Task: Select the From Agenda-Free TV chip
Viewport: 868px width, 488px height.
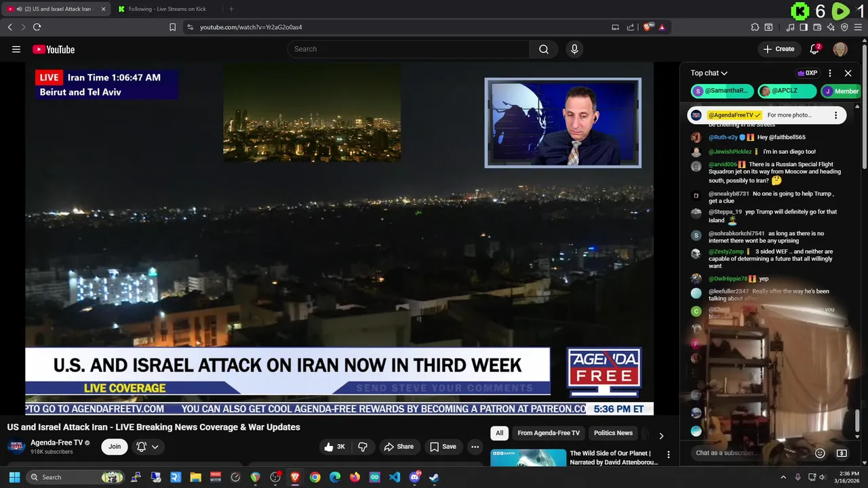Action: tap(549, 433)
